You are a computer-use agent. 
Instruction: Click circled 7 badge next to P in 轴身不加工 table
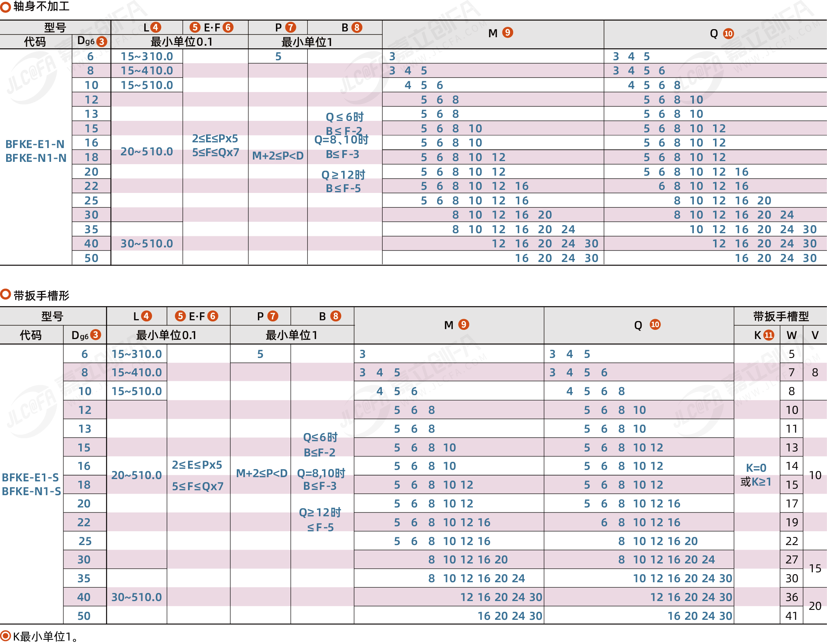point(291,27)
